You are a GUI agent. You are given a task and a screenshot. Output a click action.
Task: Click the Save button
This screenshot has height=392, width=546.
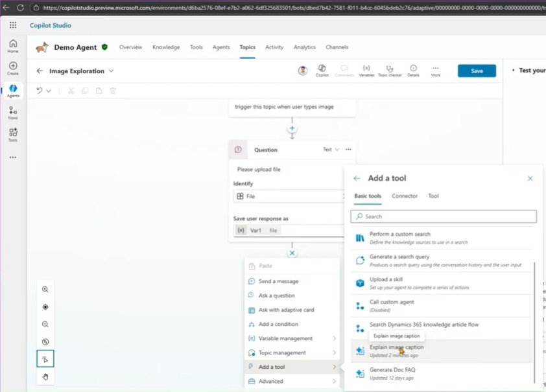(477, 71)
